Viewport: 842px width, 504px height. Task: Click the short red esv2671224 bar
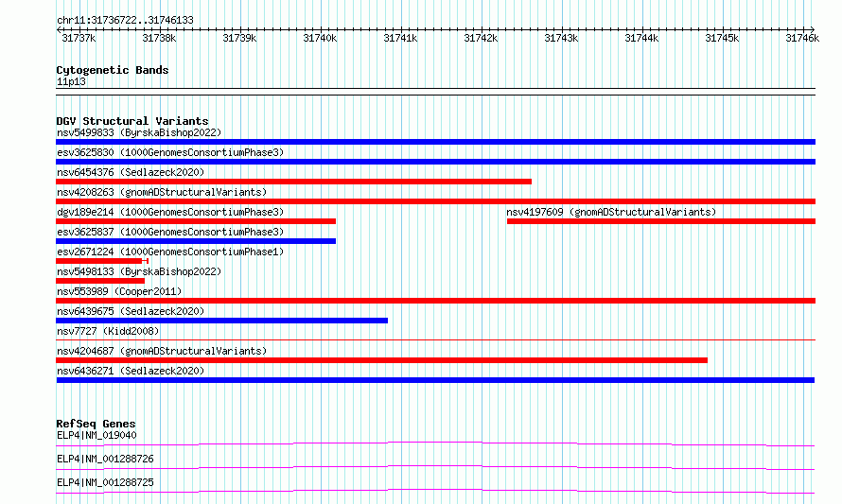click(x=102, y=261)
